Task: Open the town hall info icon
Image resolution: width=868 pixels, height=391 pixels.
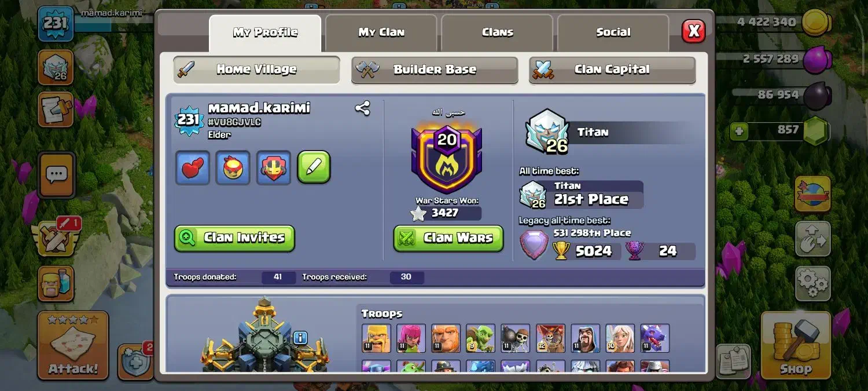Action: click(300, 338)
